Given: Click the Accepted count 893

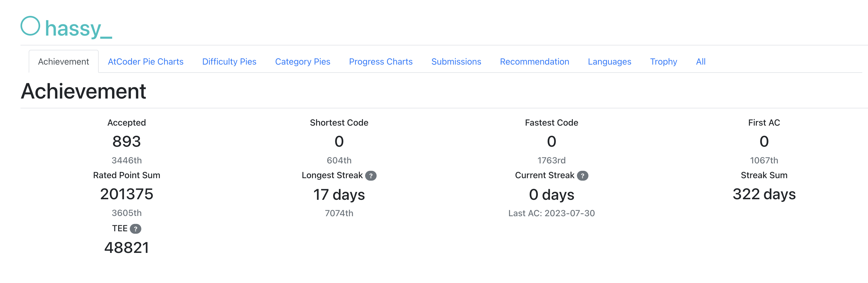Looking at the screenshot, I should tap(127, 141).
